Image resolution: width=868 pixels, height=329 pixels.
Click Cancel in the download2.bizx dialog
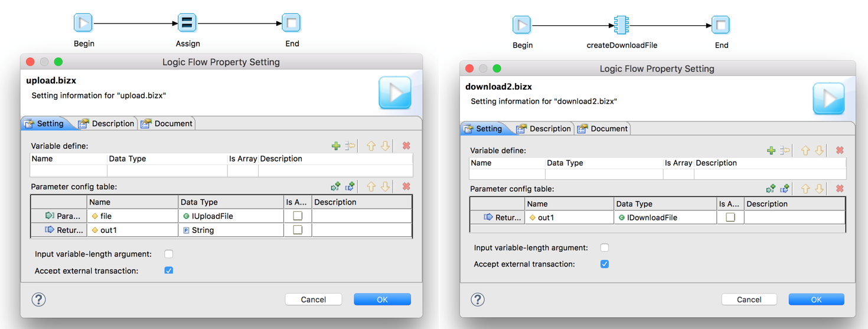[749, 300]
